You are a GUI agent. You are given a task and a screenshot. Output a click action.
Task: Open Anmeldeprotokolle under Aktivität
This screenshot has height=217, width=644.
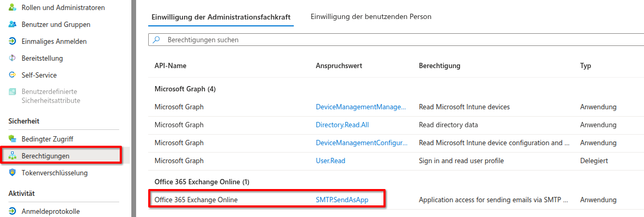point(51,212)
